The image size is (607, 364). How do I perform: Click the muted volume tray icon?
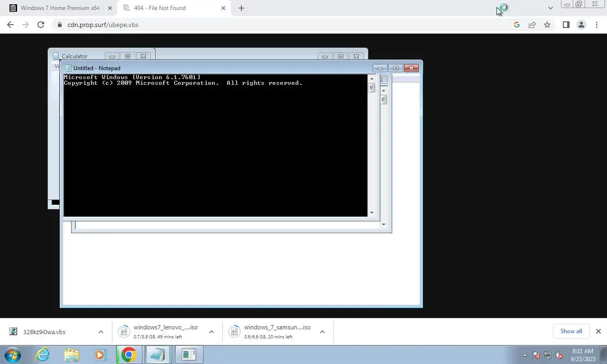pyautogui.click(x=559, y=355)
